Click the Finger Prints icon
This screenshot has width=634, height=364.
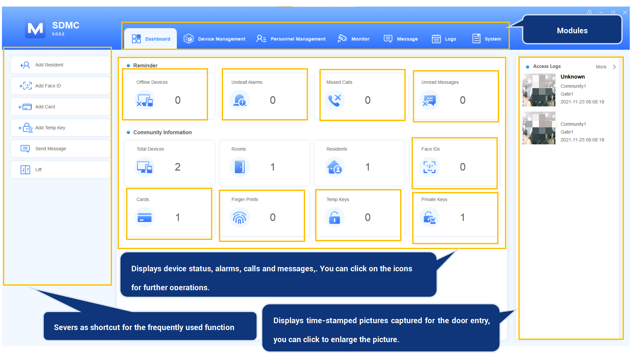[x=239, y=217]
